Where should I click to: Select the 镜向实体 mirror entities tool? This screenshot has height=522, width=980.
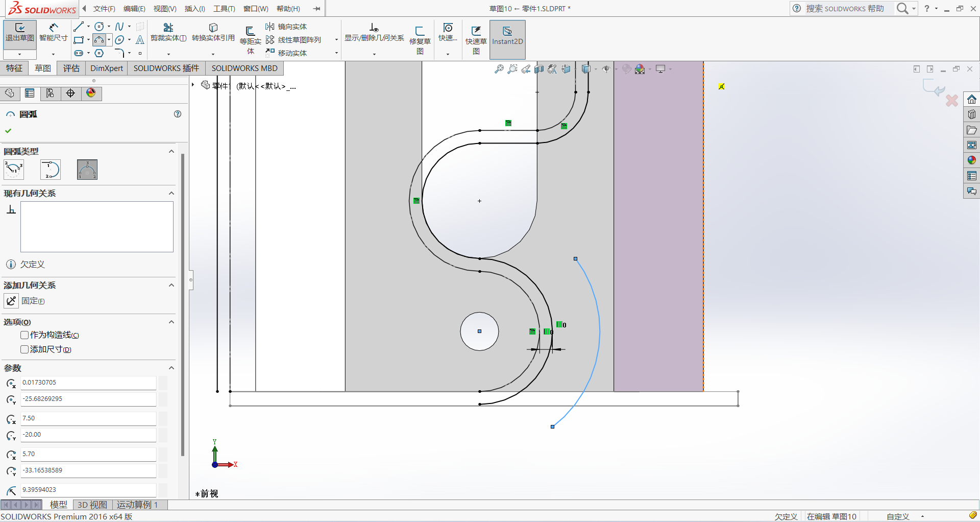(x=286, y=27)
